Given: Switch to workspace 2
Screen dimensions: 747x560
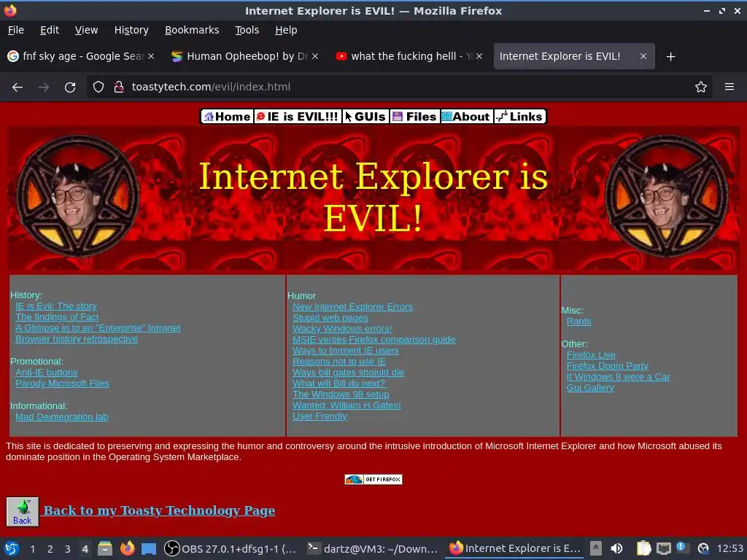Looking at the screenshot, I should (50, 549).
